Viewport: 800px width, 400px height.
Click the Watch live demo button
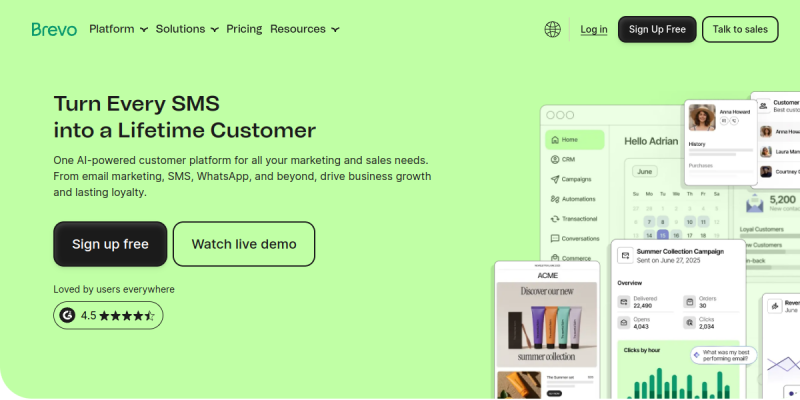(244, 244)
